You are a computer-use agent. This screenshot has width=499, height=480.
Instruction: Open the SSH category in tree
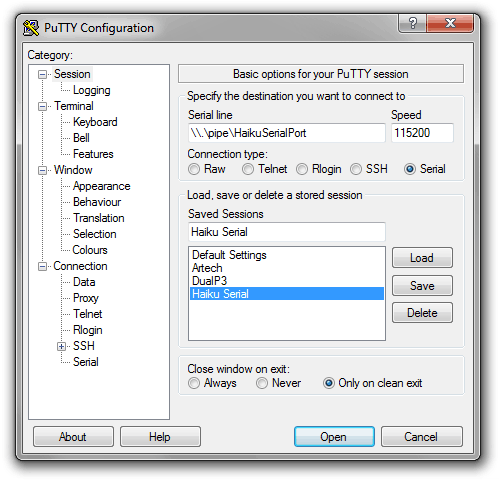click(x=84, y=346)
